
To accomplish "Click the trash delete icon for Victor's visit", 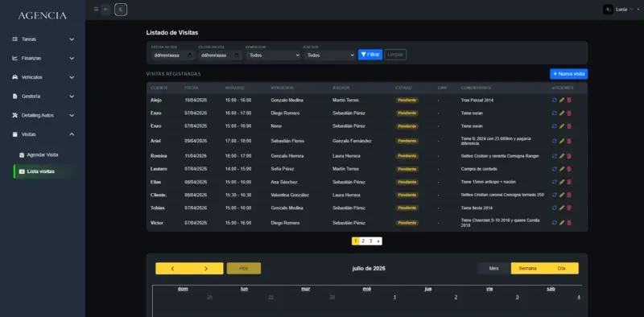I will (569, 223).
